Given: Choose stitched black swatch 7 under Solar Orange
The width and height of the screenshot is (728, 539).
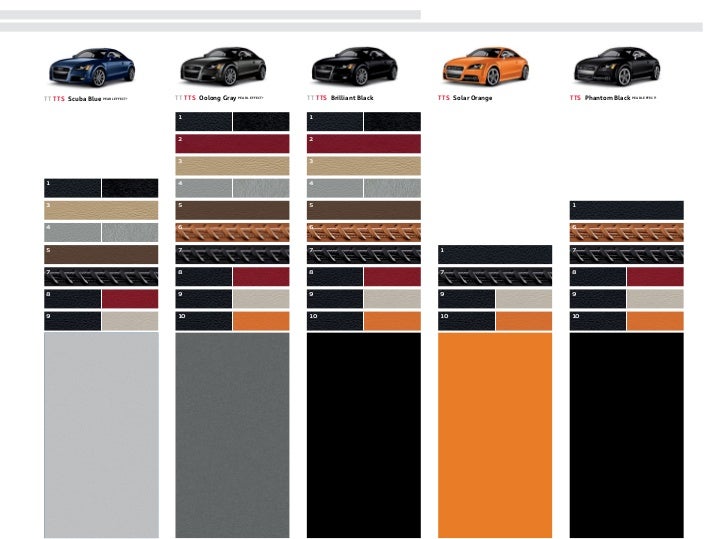Looking at the screenshot, I should (x=495, y=277).
